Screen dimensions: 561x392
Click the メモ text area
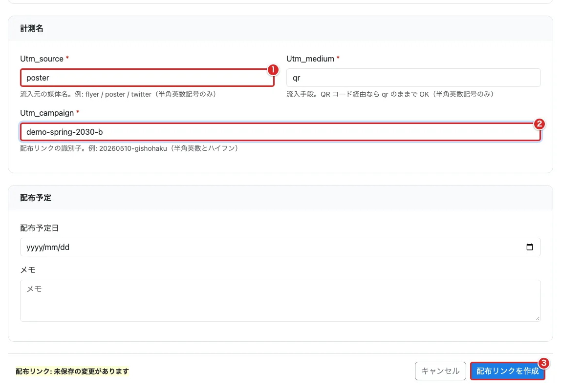(x=280, y=301)
